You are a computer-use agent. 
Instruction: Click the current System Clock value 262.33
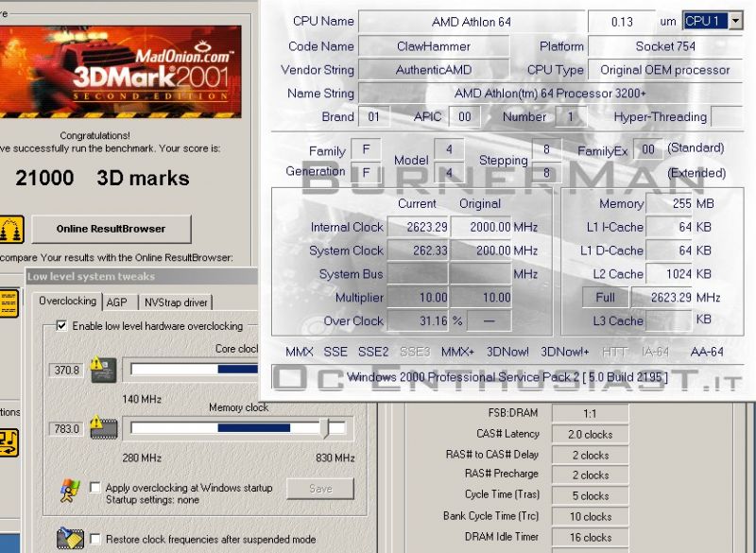pos(419,251)
